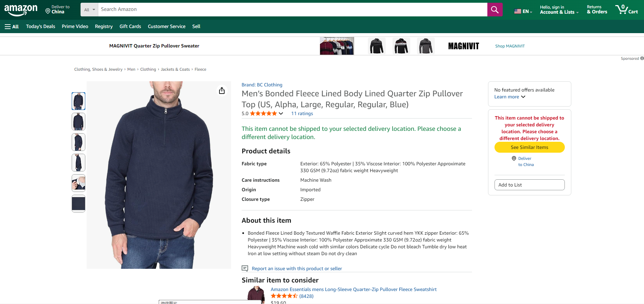Image resolution: width=644 pixels, height=304 pixels.
Task: Open the 11 ratings link
Action: point(302,113)
